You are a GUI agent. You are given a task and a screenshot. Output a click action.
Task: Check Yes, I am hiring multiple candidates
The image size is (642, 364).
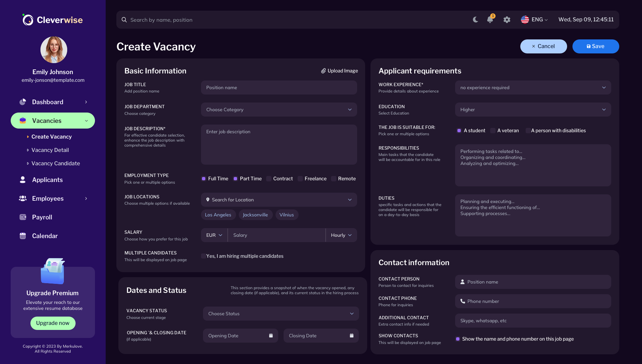tap(203, 256)
